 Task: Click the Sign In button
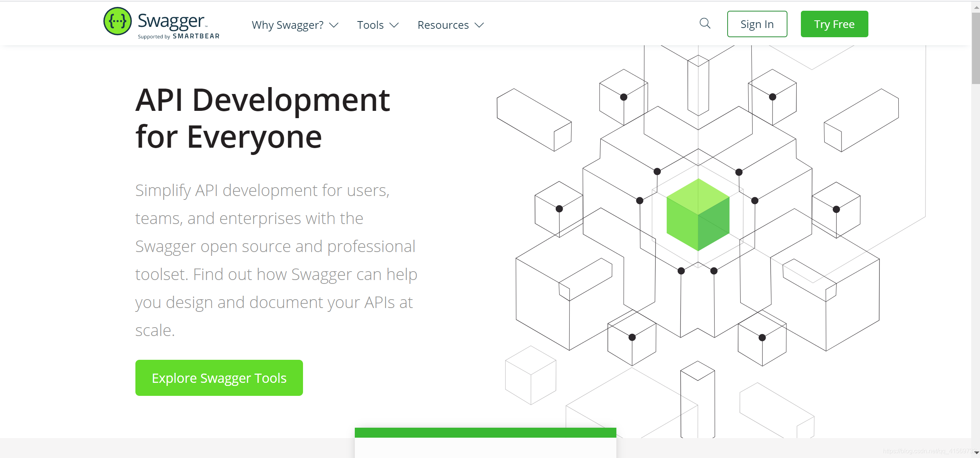pyautogui.click(x=757, y=24)
